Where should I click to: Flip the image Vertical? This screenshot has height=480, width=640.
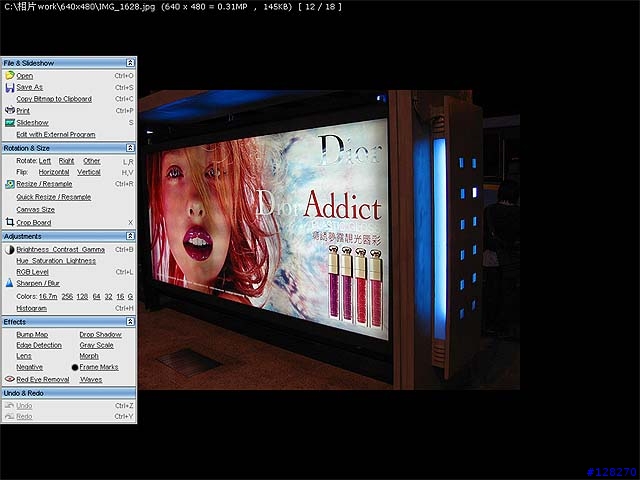(x=89, y=172)
